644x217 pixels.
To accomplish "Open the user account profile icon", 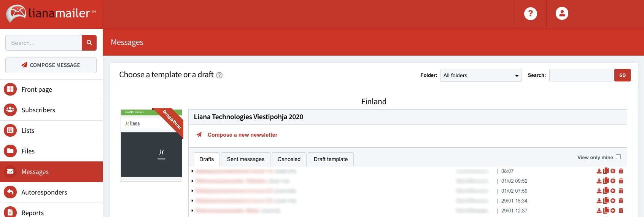I will point(562,13).
